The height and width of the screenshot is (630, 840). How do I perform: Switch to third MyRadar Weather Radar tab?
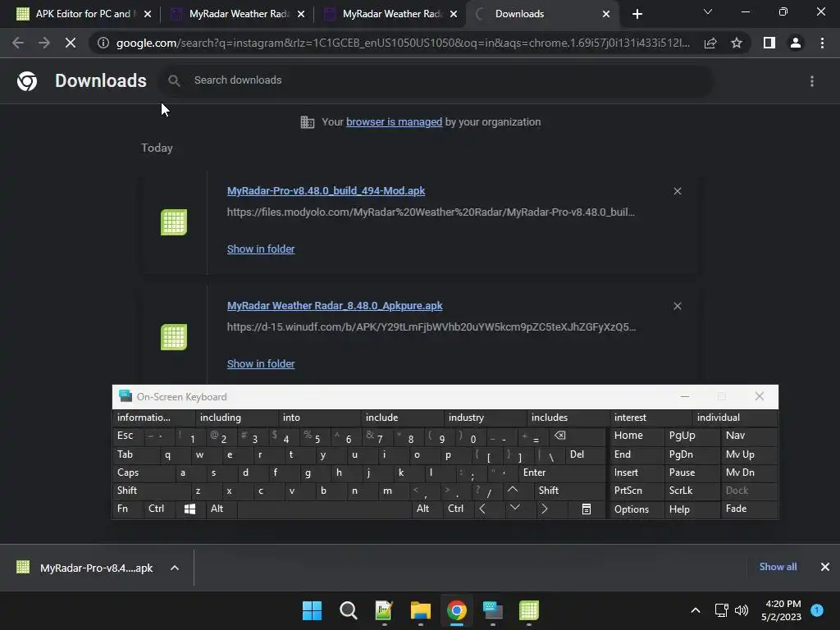(x=391, y=14)
